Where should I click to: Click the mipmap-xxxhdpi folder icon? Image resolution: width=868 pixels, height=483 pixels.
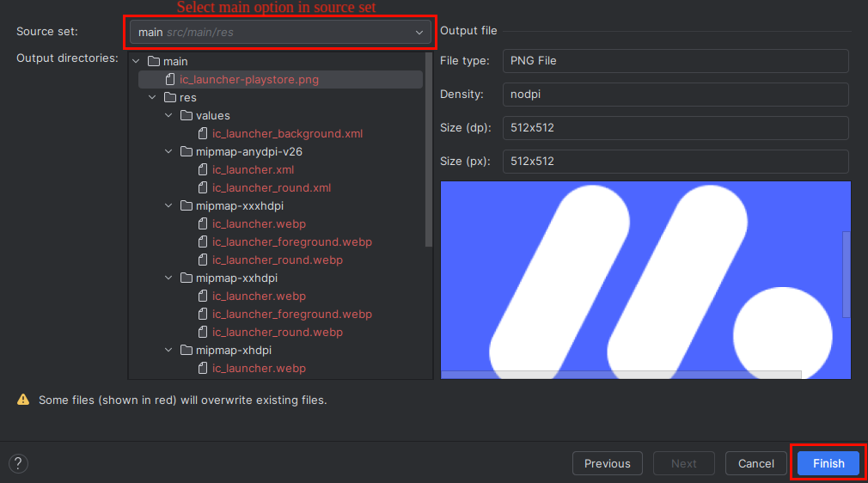click(x=186, y=206)
